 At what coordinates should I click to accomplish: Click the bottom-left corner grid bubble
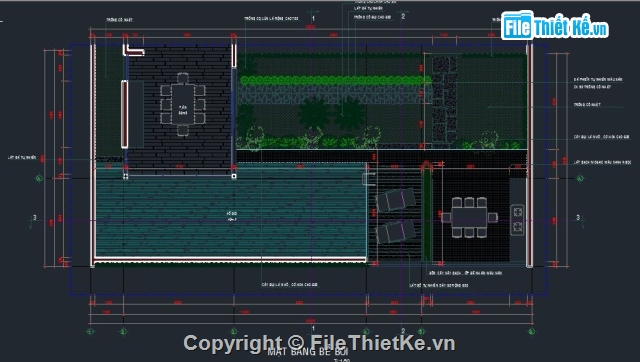[x=90, y=331]
